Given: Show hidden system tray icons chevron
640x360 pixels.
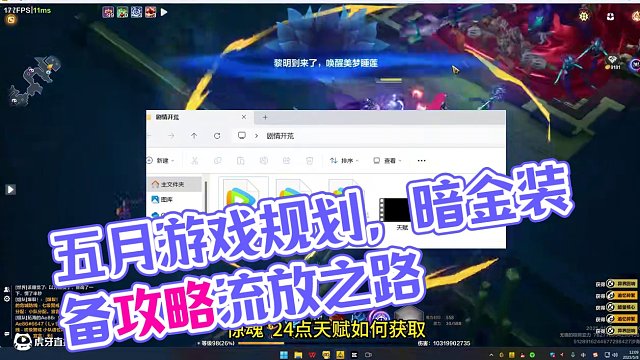Looking at the screenshot, I should [491, 355].
